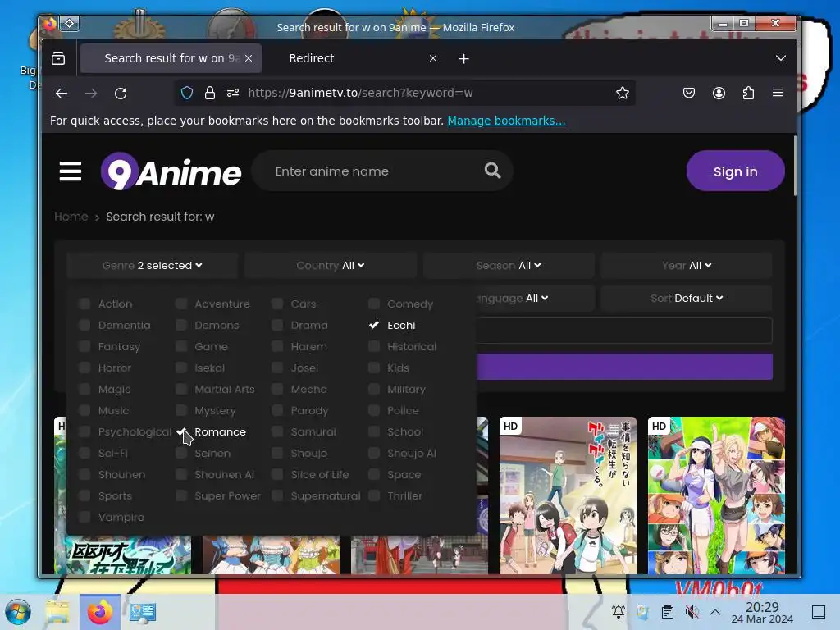Check the Mecha genre checkbox
Viewport: 840px width, 630px height.
tap(277, 390)
